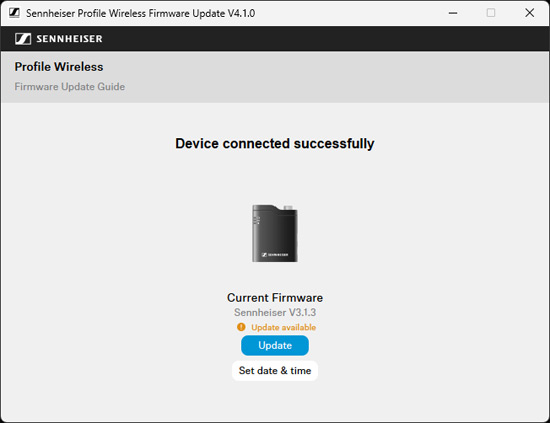This screenshot has width=550, height=423.
Task: Click the app icon in title bar
Action: [14, 13]
